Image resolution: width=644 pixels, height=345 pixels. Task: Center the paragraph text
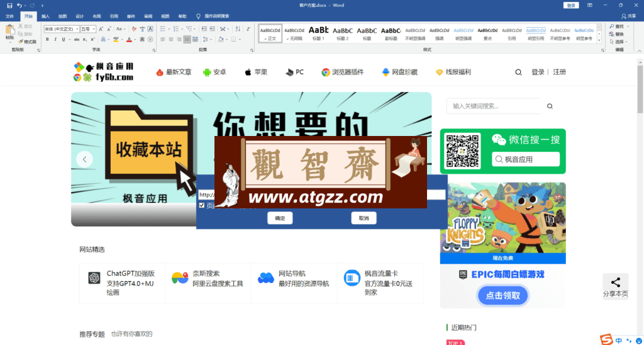[x=171, y=40]
